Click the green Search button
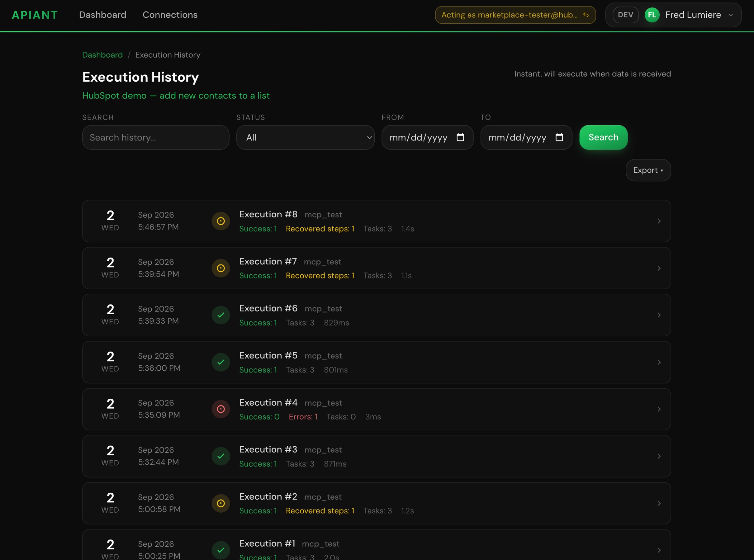 [x=603, y=137]
